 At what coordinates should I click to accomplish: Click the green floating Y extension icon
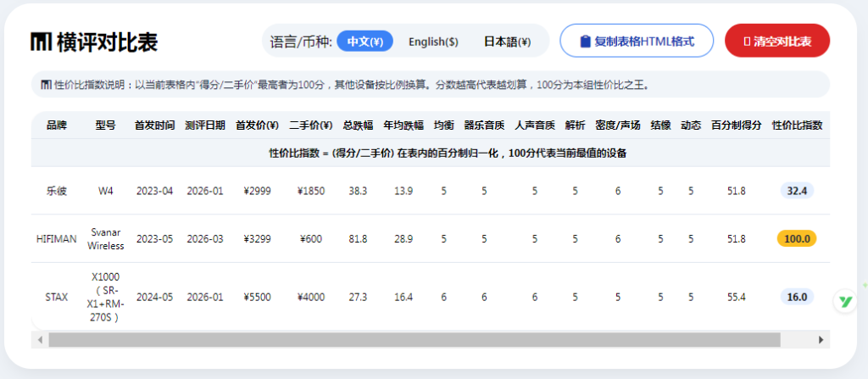point(845,302)
